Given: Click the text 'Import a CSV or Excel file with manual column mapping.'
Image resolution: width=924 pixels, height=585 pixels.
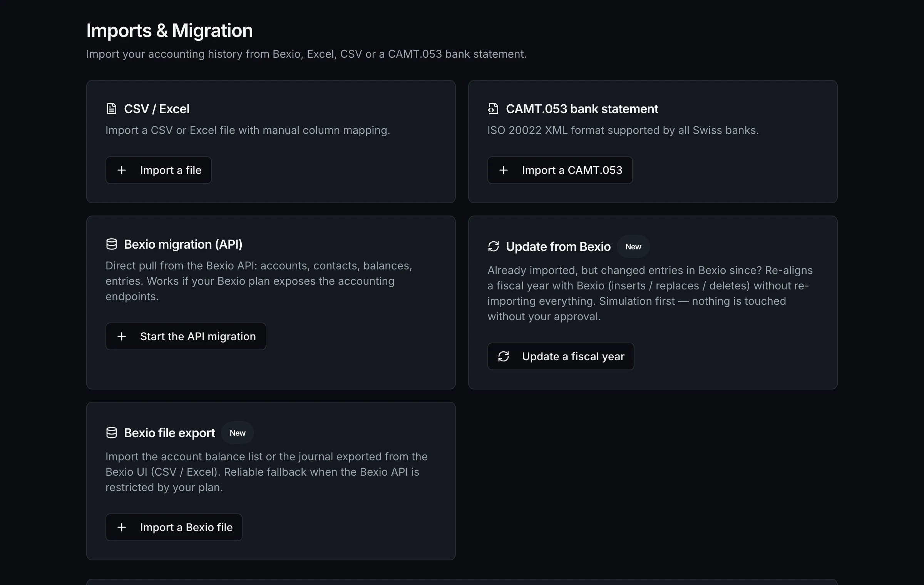Looking at the screenshot, I should tap(248, 130).
